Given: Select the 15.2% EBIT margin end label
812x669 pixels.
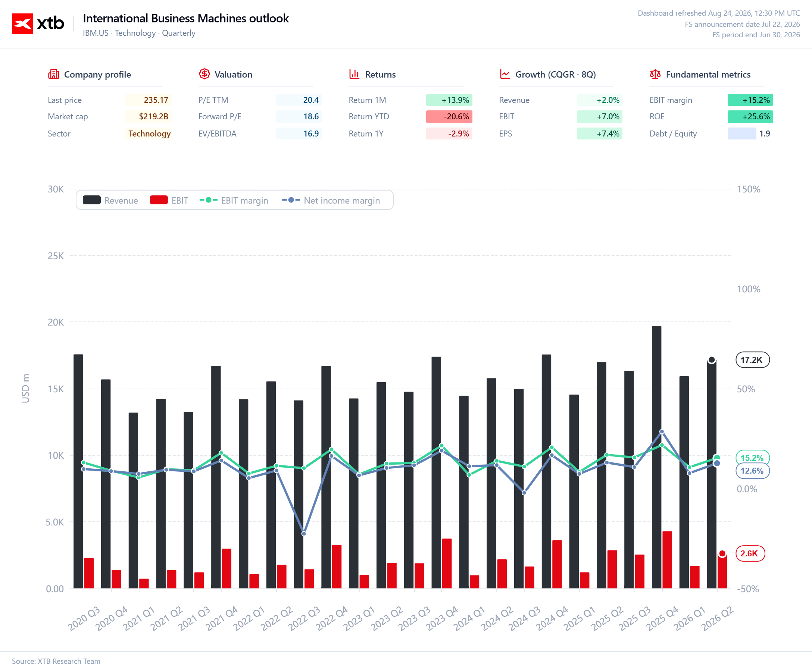Looking at the screenshot, I should pos(752,458).
